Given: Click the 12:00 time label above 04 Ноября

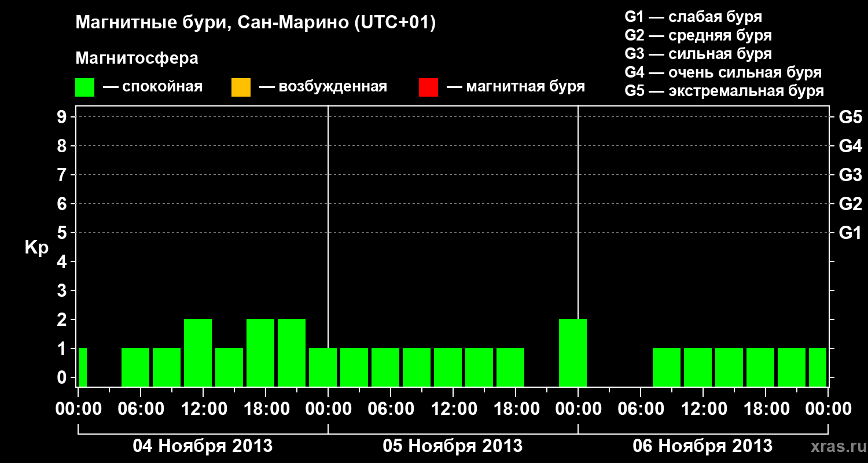Looking at the screenshot, I should point(203,409).
